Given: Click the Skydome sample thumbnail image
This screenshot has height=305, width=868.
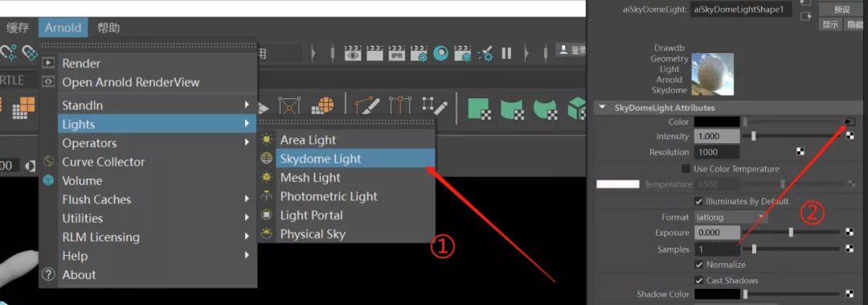Looking at the screenshot, I should [x=712, y=74].
